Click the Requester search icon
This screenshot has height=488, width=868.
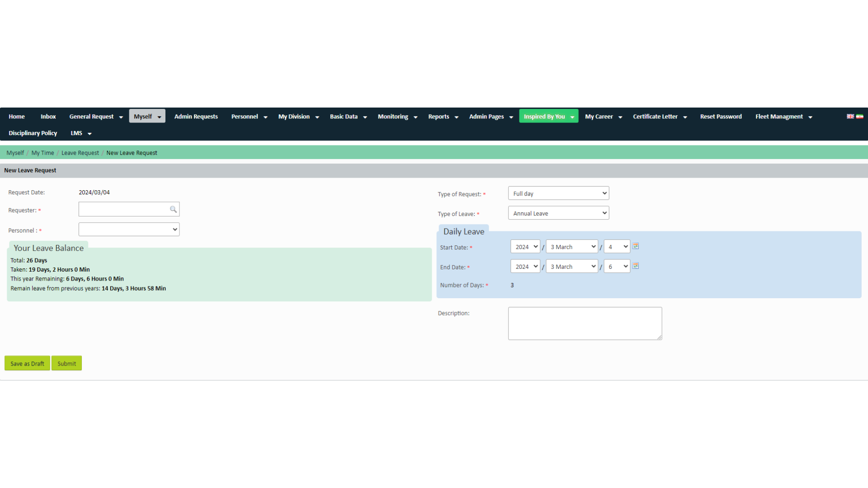tap(173, 209)
